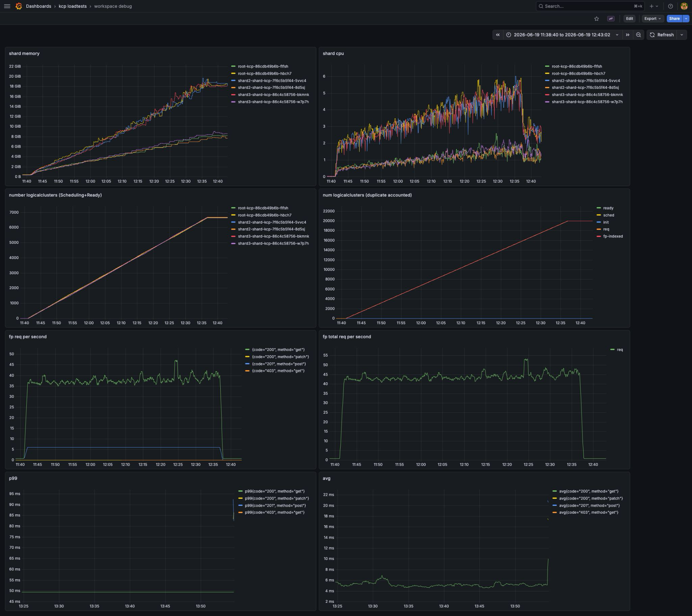
Task: Toggle the init series legend item
Action: pyautogui.click(x=606, y=222)
